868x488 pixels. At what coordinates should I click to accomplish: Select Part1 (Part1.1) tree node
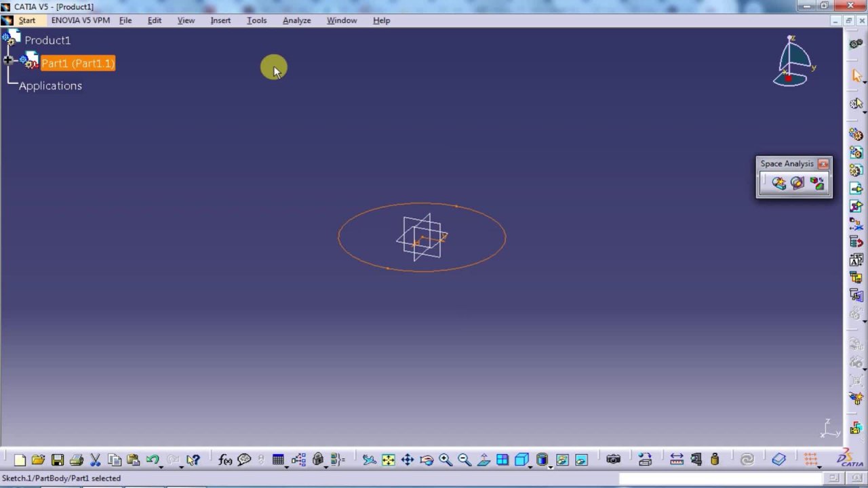click(x=78, y=63)
